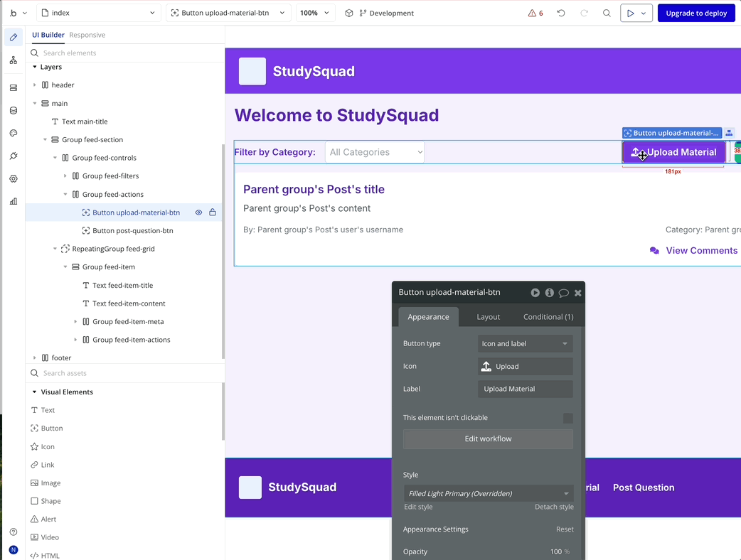
Task: Switch to the Conditional (1) tab
Action: point(548,317)
